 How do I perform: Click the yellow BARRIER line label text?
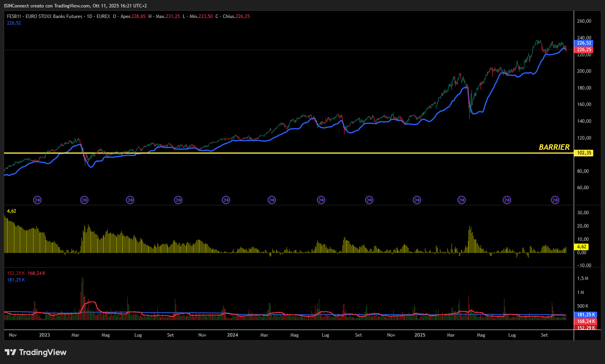coord(554,147)
